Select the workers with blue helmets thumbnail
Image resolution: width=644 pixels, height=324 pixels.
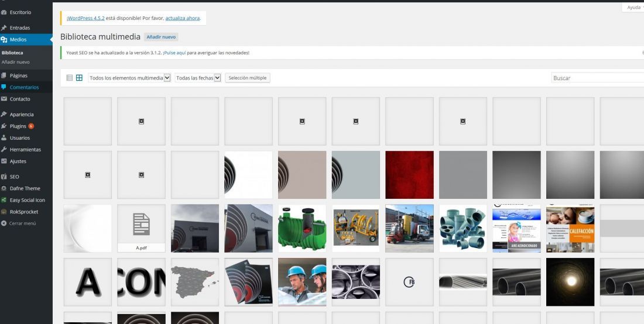302,282
